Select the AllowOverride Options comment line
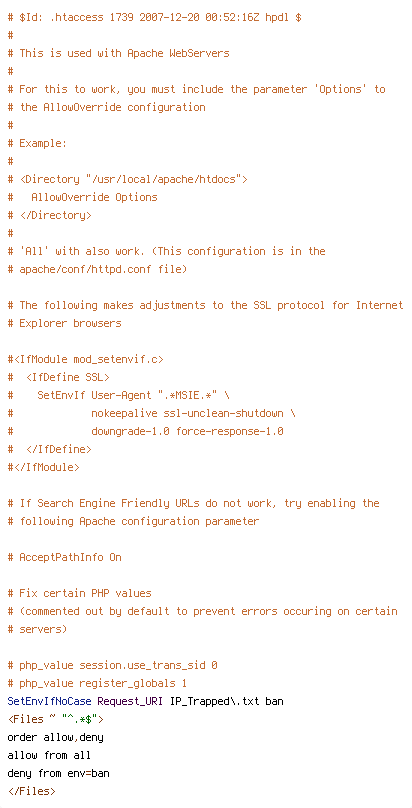Screen dimensions: 412x808 [x=82, y=197]
